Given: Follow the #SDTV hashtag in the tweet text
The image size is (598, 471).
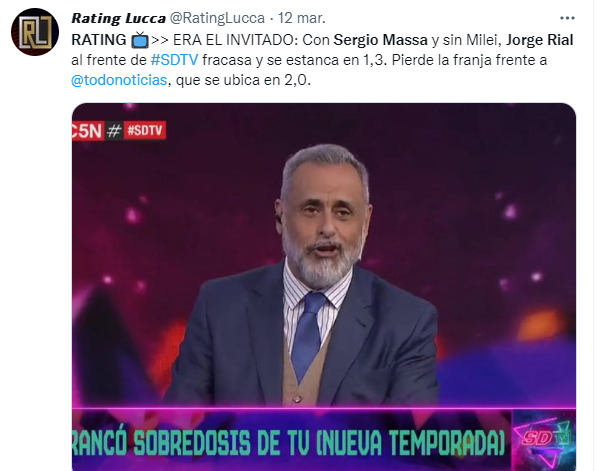Looking at the screenshot, I should coord(175,60).
